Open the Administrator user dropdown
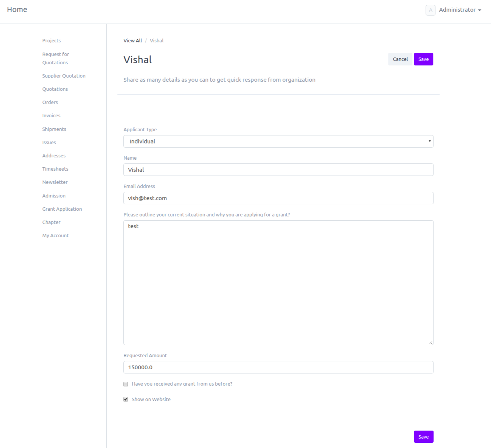Screen dimensions: 491x448 [460, 10]
